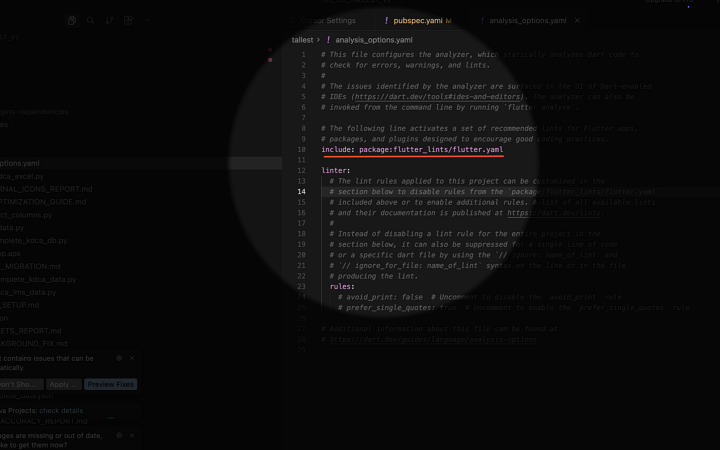Open gear settings on issues notification
The image size is (720, 450).
click(119, 358)
